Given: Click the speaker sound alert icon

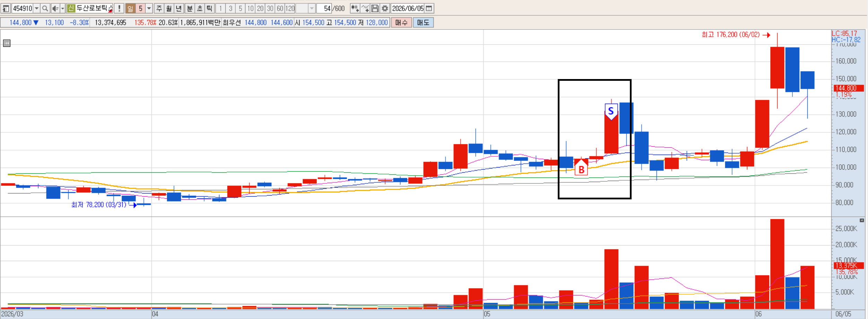Looking at the screenshot, I should [x=55, y=8].
